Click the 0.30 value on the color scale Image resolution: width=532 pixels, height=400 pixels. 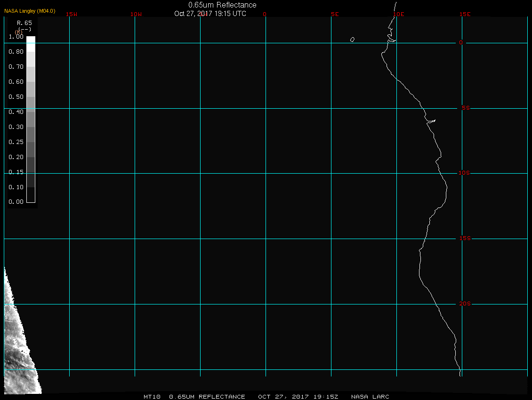point(16,127)
